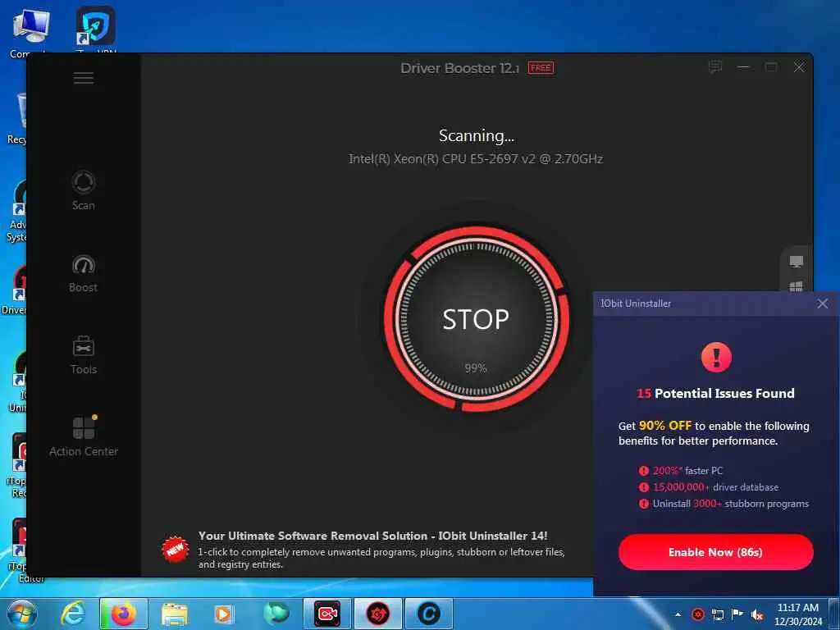Open the hamburger menu in Driver Booster
Screen dimensions: 840x630
coord(84,78)
